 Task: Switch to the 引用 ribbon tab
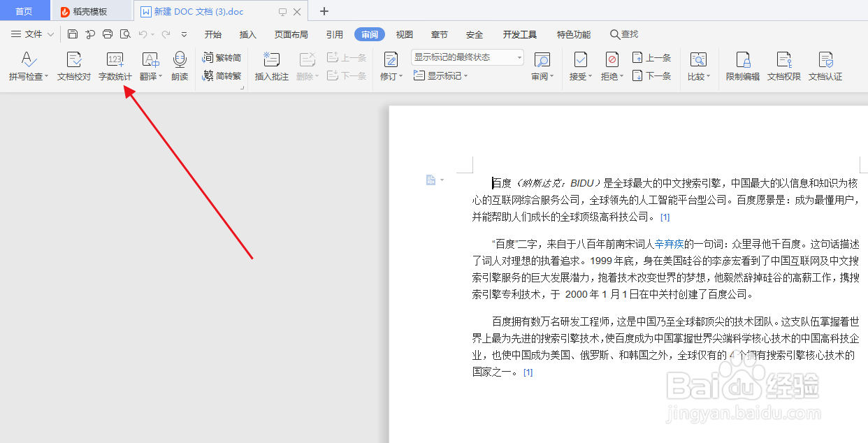[334, 34]
